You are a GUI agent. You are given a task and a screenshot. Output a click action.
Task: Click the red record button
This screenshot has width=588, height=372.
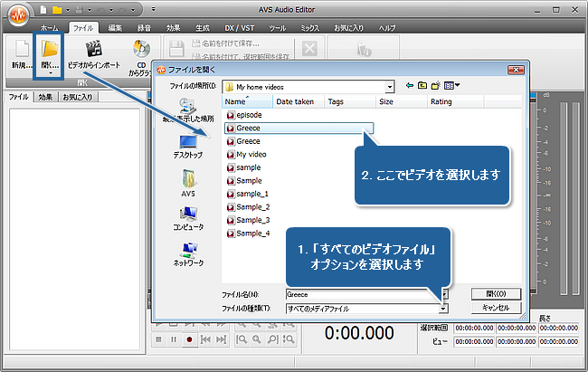coord(189,339)
